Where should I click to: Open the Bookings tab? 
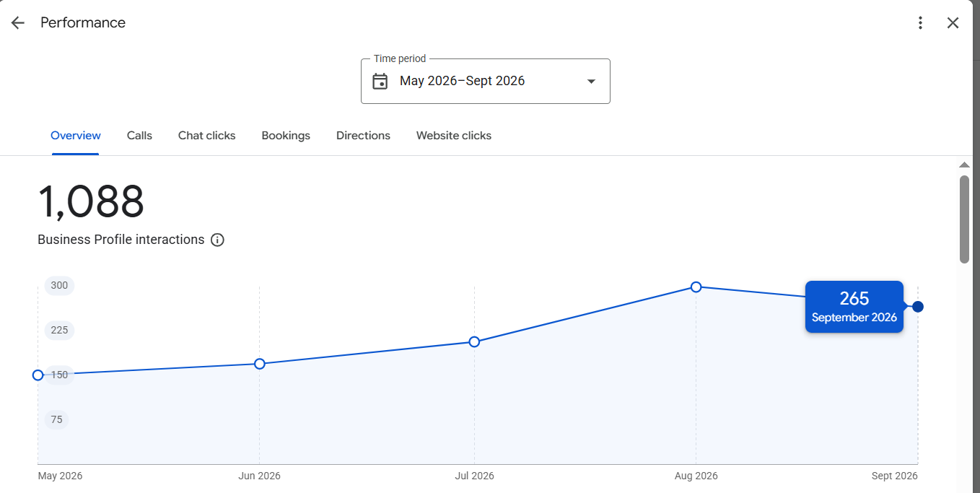286,136
